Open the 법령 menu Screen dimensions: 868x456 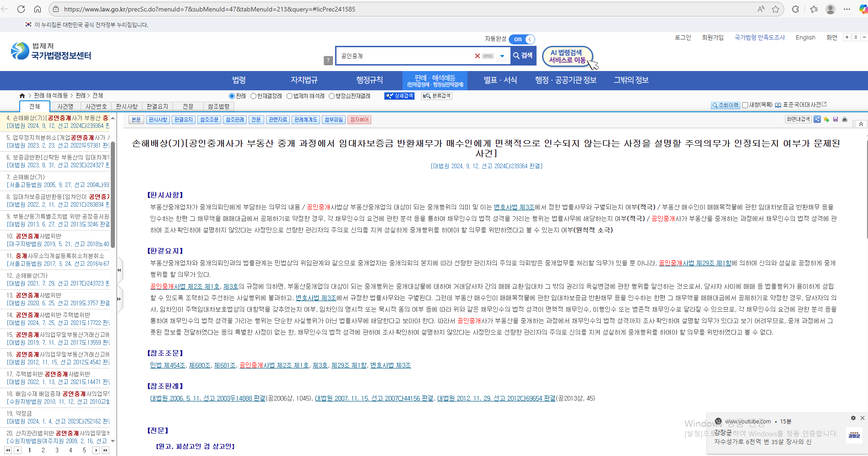click(x=239, y=80)
